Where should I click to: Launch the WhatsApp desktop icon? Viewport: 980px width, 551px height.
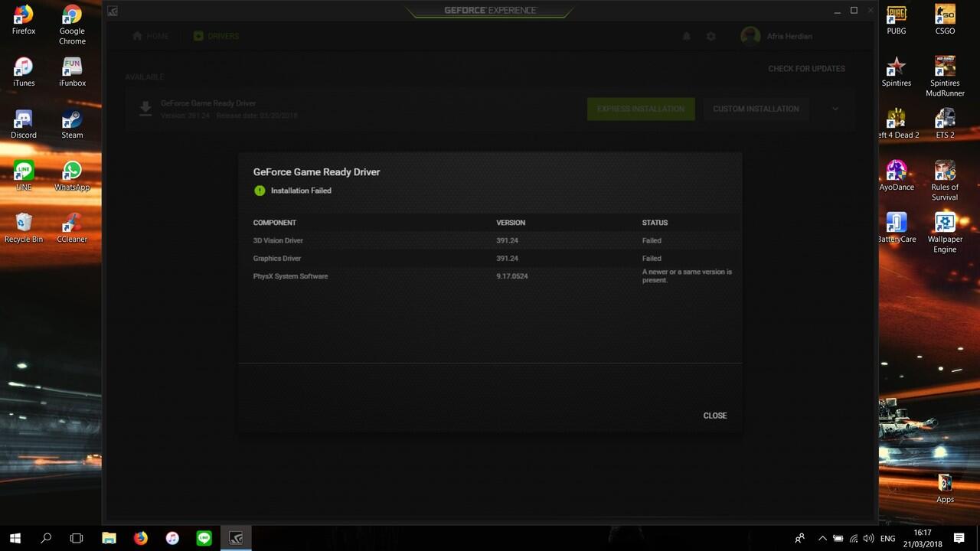pyautogui.click(x=72, y=176)
